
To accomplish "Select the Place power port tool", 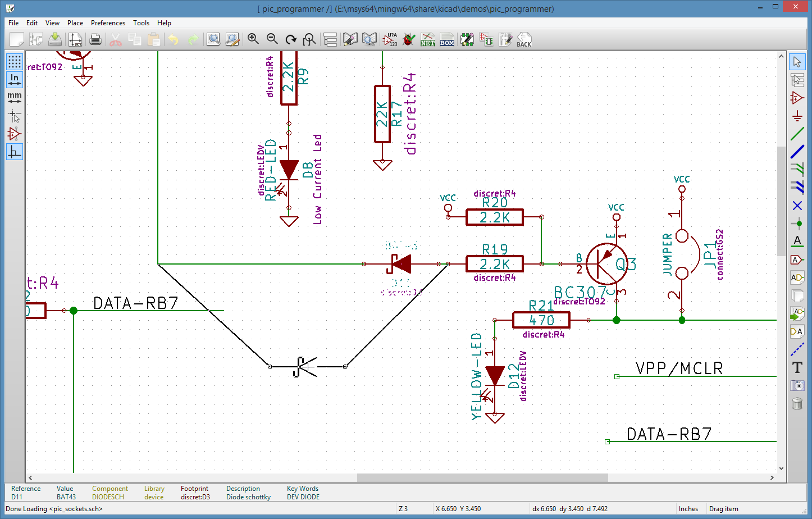I will [x=797, y=116].
